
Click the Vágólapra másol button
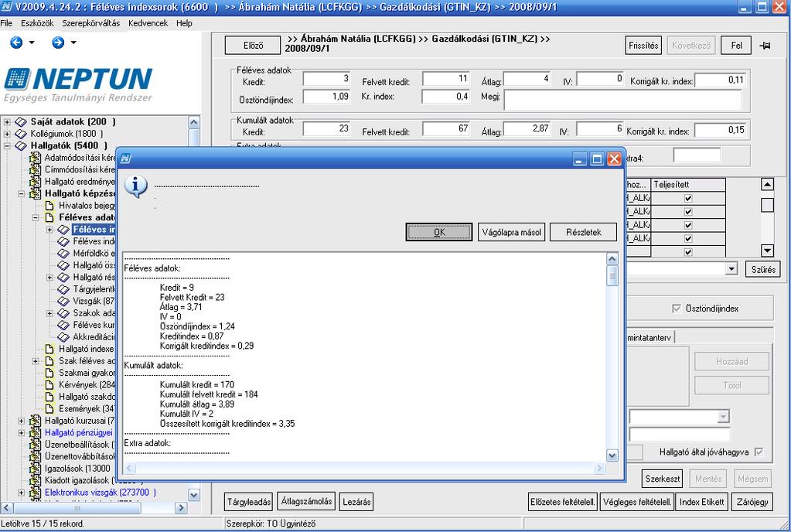click(512, 233)
